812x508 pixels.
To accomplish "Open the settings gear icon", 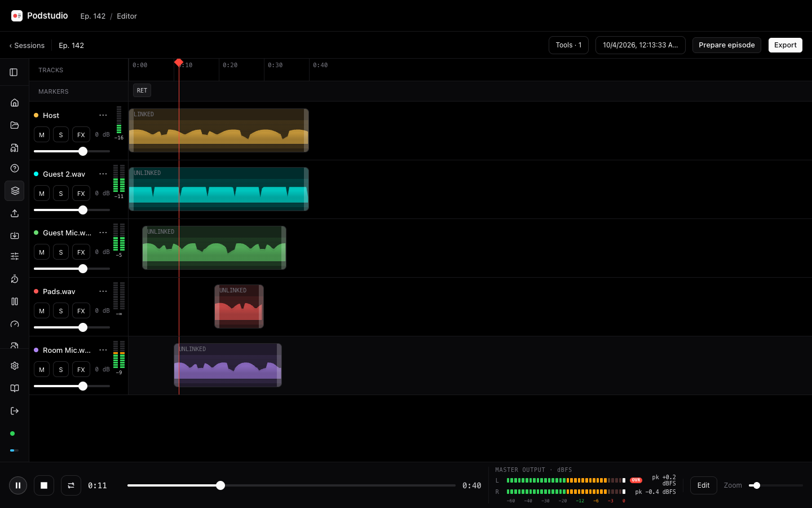I will [x=15, y=366].
